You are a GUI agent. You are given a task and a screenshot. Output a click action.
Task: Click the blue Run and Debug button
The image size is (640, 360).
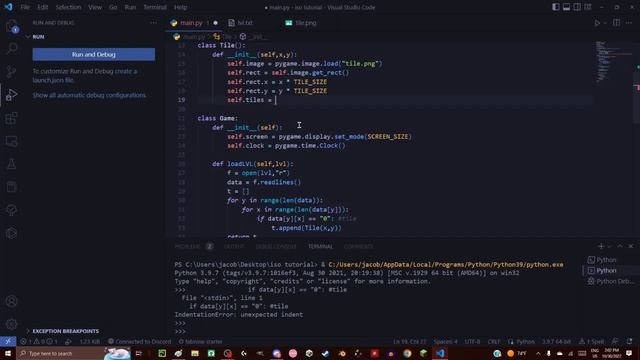point(93,54)
